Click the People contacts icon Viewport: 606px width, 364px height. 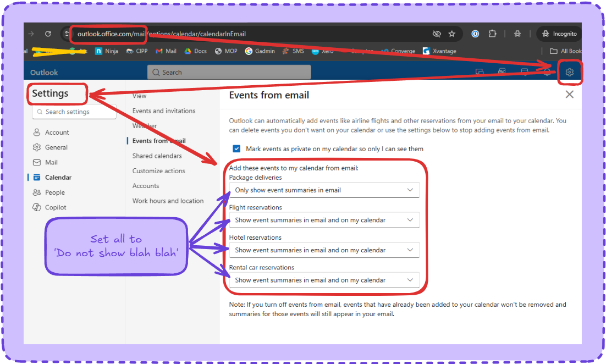37,192
